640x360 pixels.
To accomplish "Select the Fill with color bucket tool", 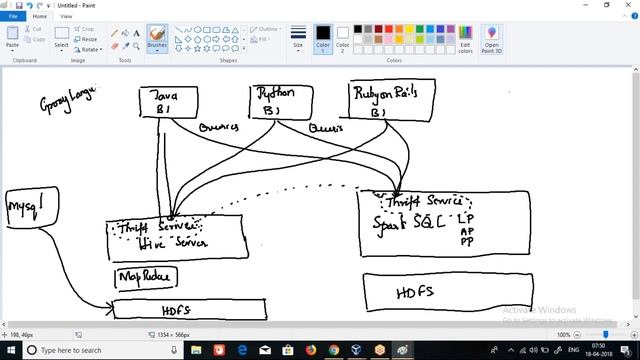I will point(125,33).
